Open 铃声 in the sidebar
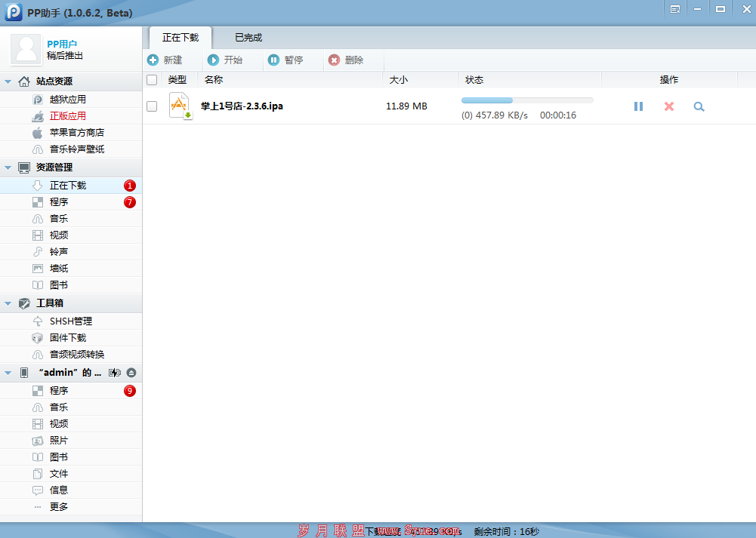This screenshot has width=756, height=538. (71, 252)
